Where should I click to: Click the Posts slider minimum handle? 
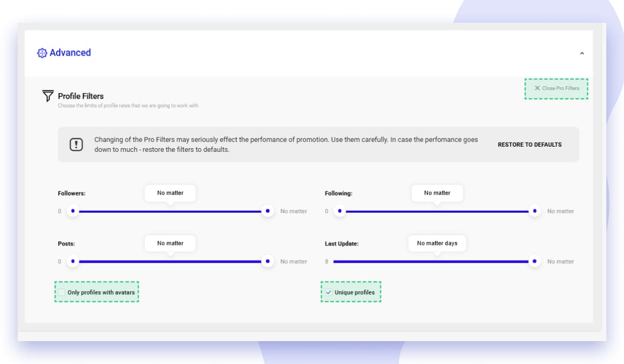tap(73, 262)
